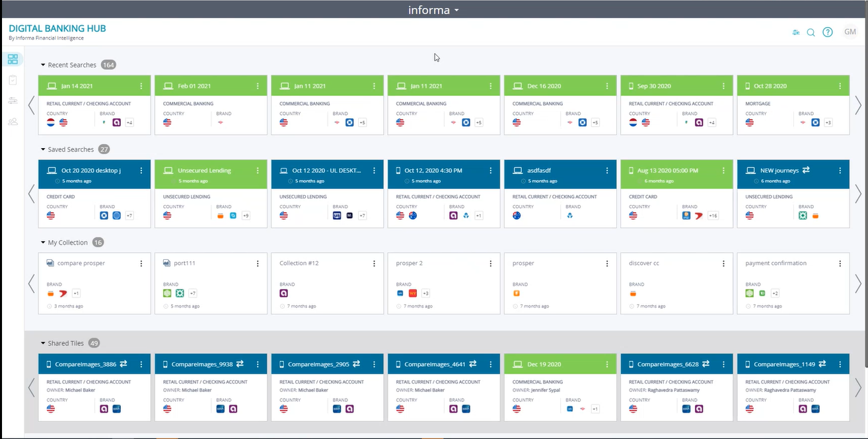Open three-dot menu on Feb 01 2021 tile
The width and height of the screenshot is (868, 439).
point(258,86)
